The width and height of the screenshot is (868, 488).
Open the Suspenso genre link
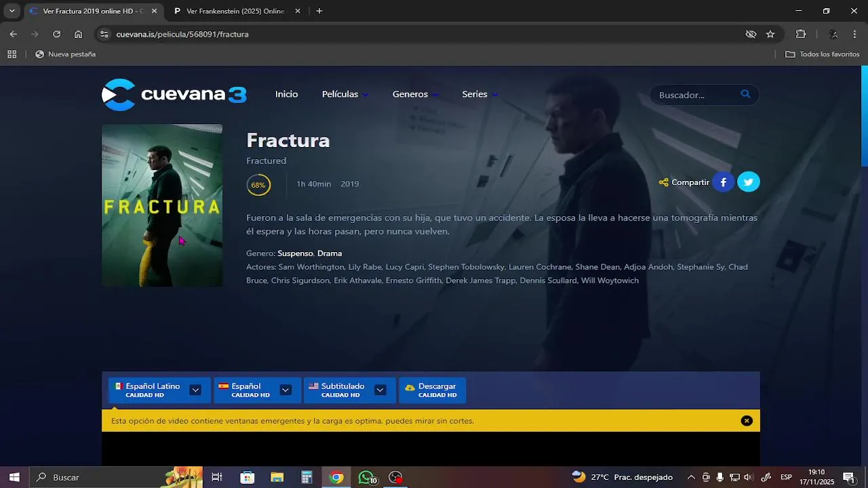click(295, 253)
